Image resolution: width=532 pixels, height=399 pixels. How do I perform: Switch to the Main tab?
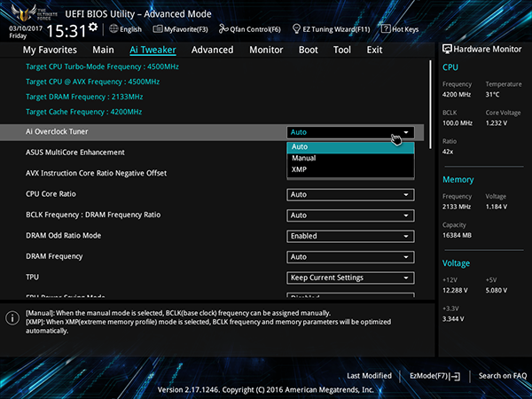click(103, 50)
